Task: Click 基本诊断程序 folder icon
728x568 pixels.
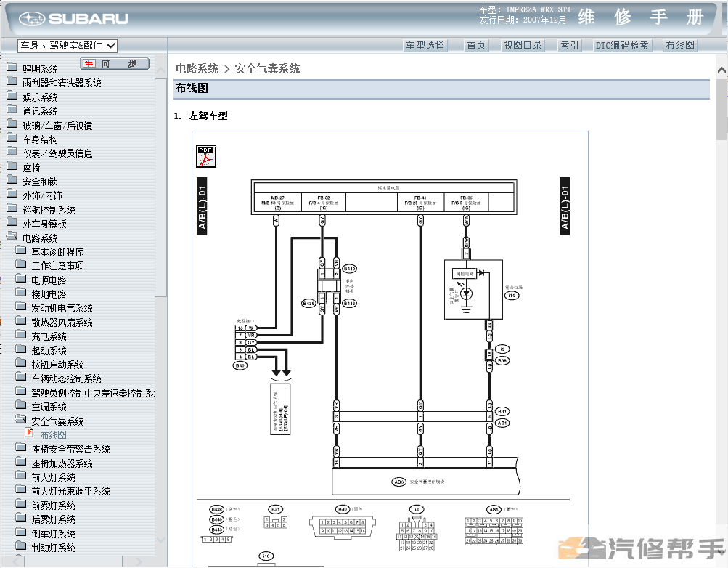Action: pyautogui.click(x=21, y=251)
